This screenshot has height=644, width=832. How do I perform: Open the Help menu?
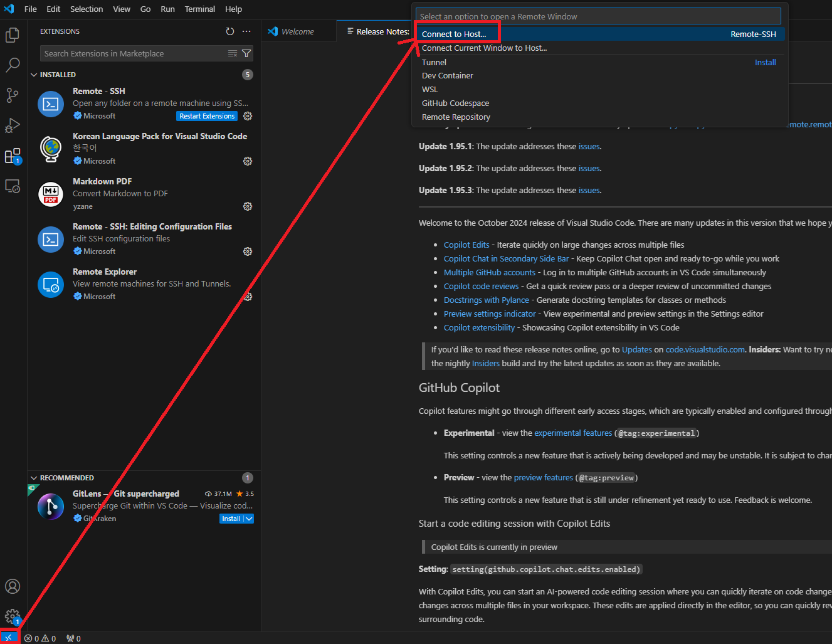click(233, 9)
